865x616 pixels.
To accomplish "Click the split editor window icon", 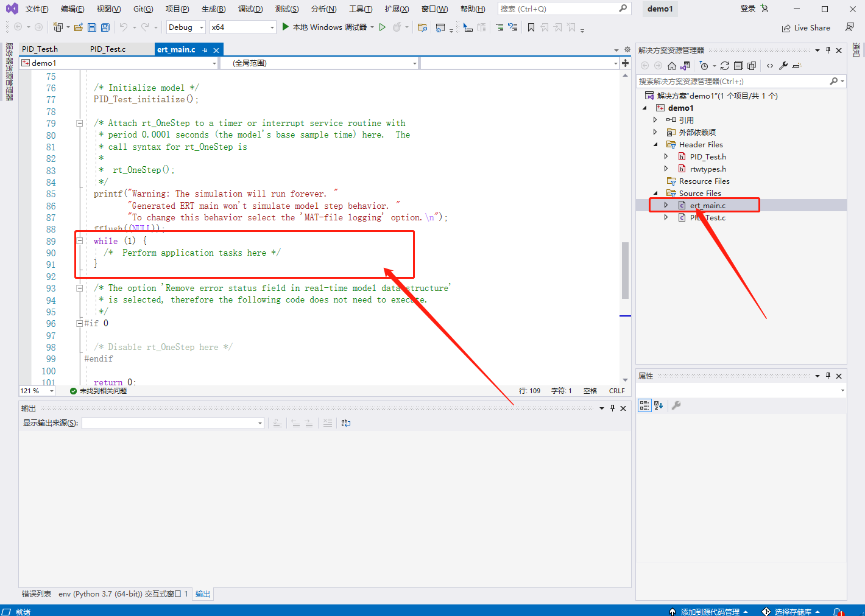I will click(x=626, y=63).
